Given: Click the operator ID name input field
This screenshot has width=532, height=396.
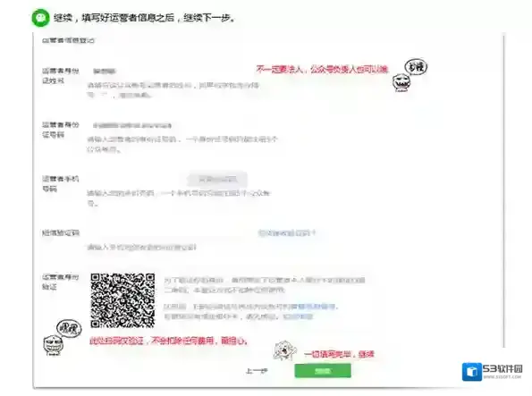Looking at the screenshot, I should pos(170,72).
